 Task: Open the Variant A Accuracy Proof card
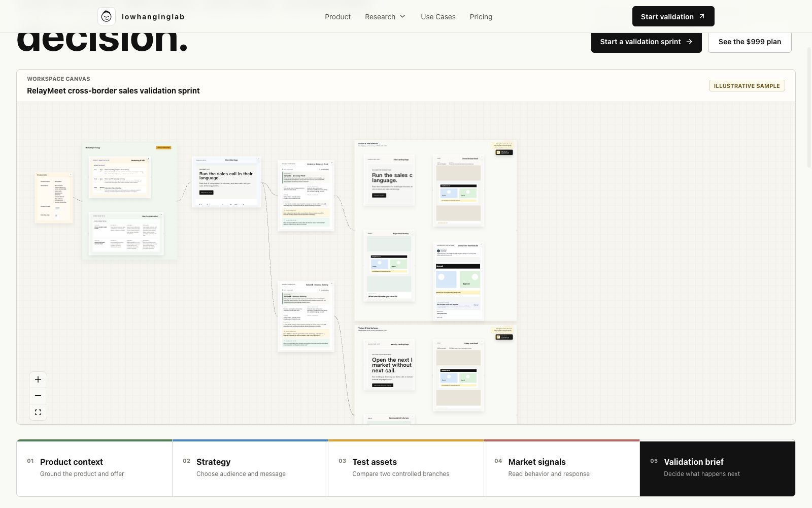point(306,196)
